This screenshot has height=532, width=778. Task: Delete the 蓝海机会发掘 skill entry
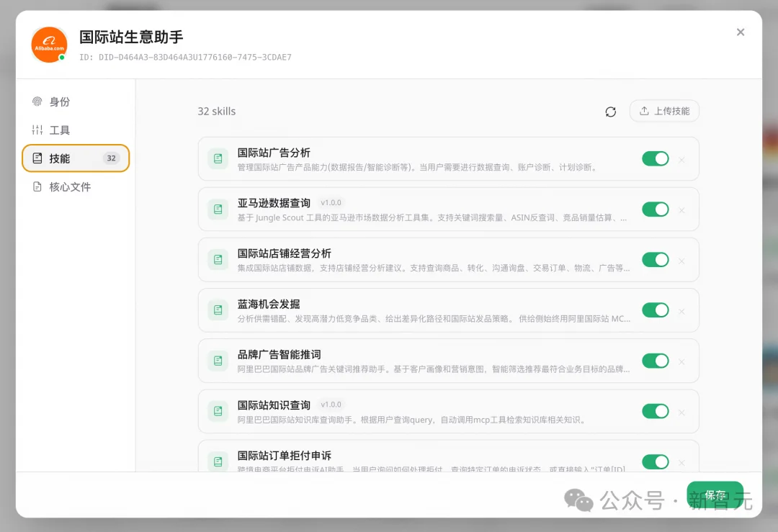(x=681, y=312)
